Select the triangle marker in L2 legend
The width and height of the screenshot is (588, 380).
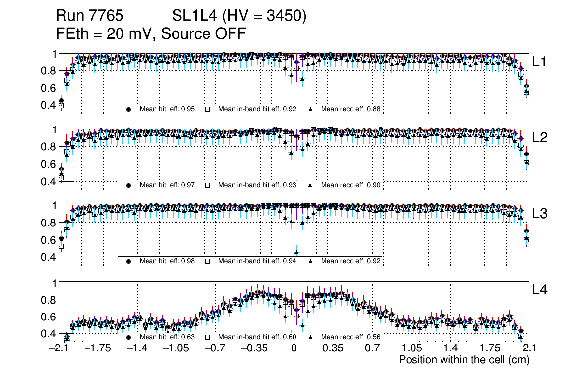coord(310,185)
